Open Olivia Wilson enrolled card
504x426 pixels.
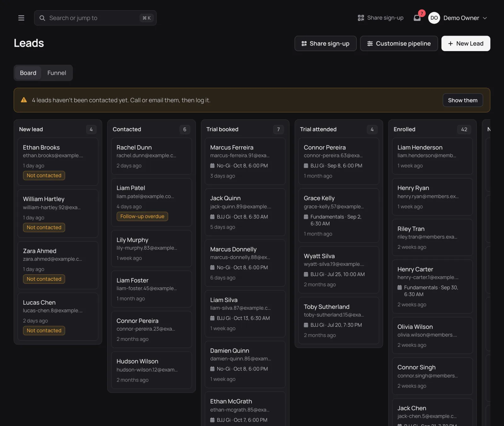pos(432,336)
